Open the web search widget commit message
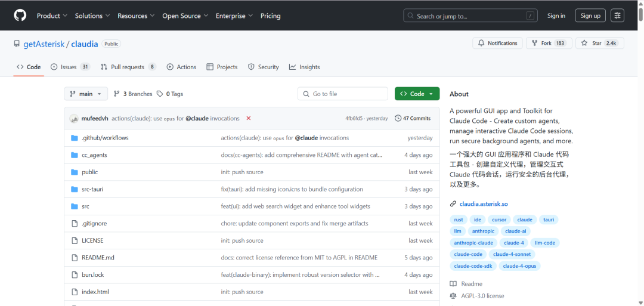 (295, 206)
